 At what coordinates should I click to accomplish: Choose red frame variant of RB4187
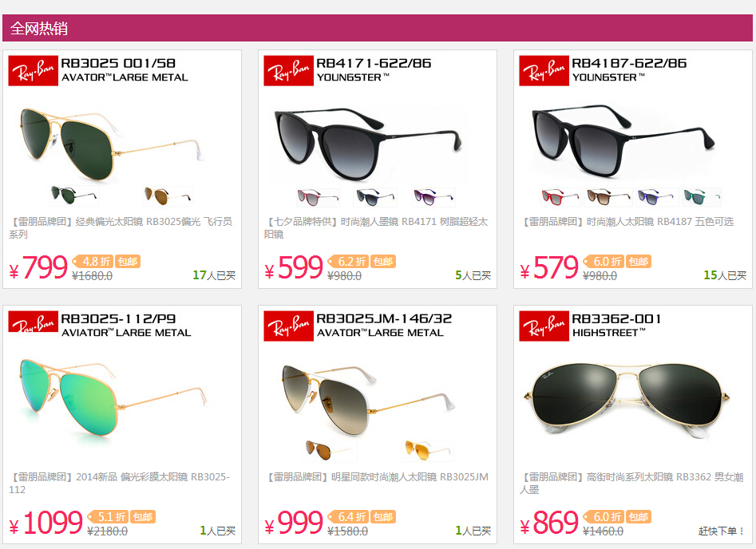click(x=560, y=196)
